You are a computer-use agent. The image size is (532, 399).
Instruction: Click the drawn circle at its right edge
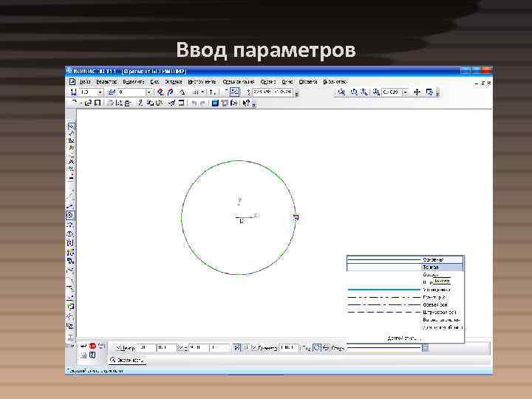(x=295, y=217)
